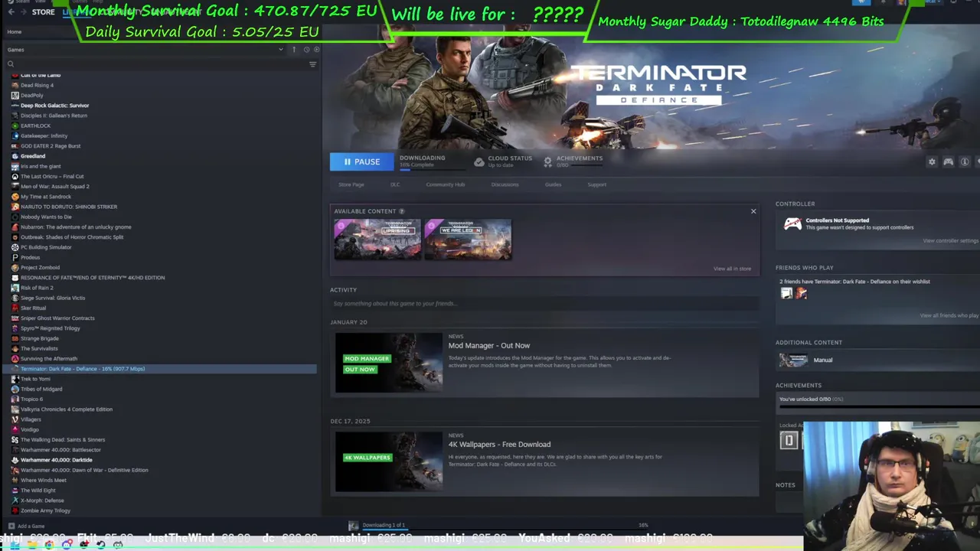Image resolution: width=980 pixels, height=551 pixels.
Task: Click the My Time at Sandrock icon
Action: tap(15, 197)
